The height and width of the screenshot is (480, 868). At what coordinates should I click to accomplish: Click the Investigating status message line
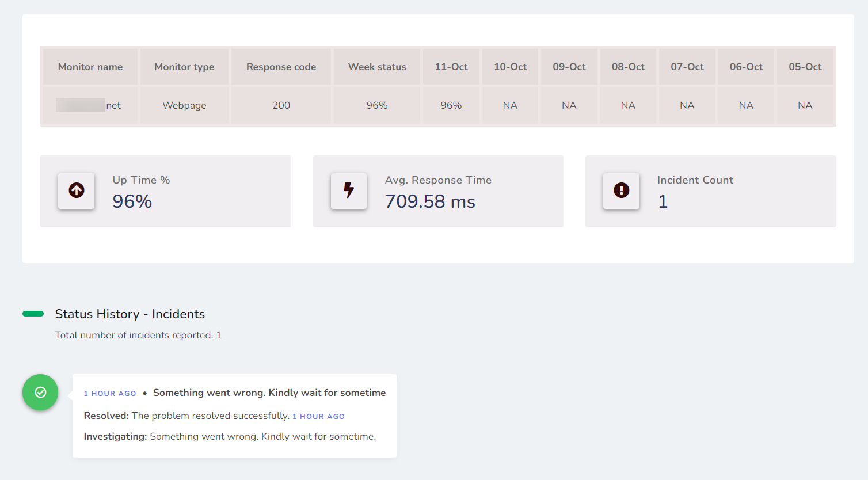coord(230,436)
